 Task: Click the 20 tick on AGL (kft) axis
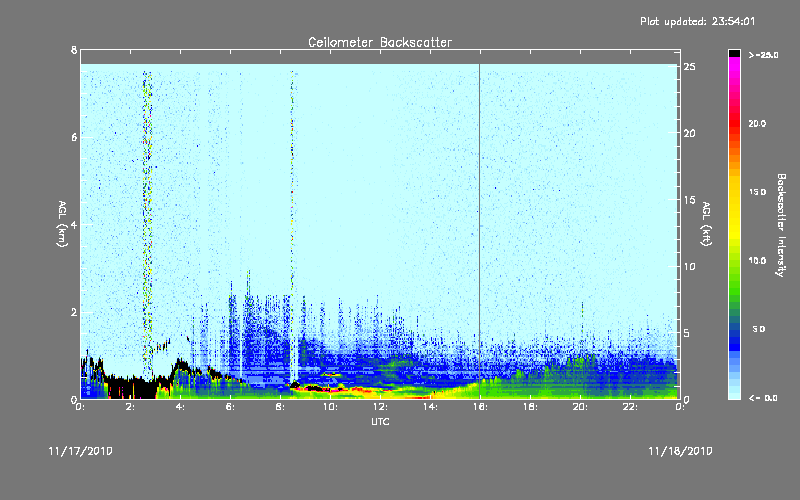tap(690, 134)
